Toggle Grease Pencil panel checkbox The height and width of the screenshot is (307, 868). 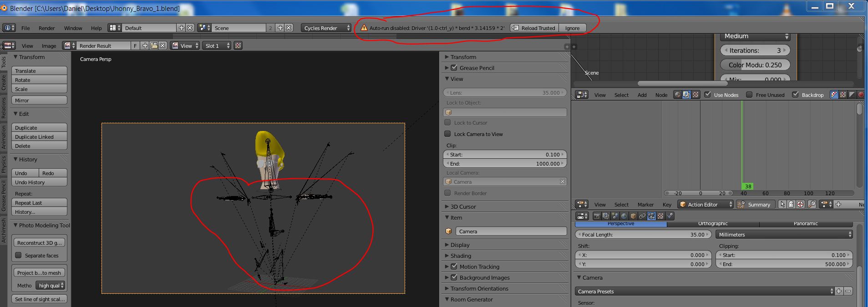454,68
